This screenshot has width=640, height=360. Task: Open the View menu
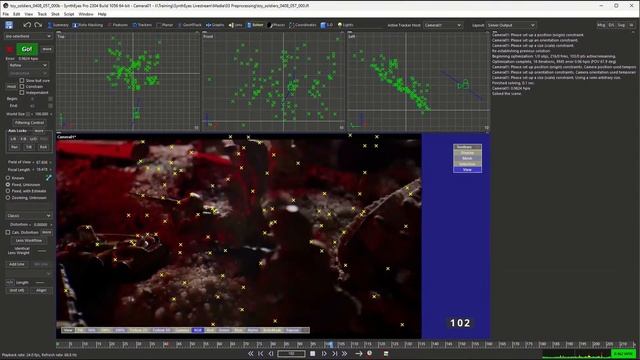pos(29,14)
